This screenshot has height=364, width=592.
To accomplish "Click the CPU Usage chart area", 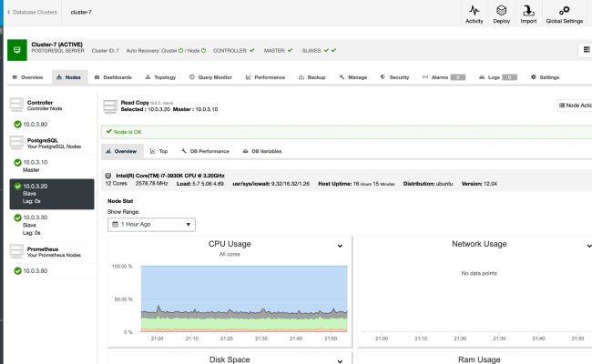I will pyautogui.click(x=244, y=298).
